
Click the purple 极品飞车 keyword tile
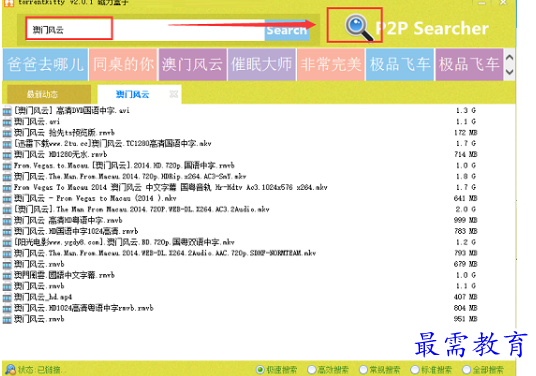tap(469, 64)
